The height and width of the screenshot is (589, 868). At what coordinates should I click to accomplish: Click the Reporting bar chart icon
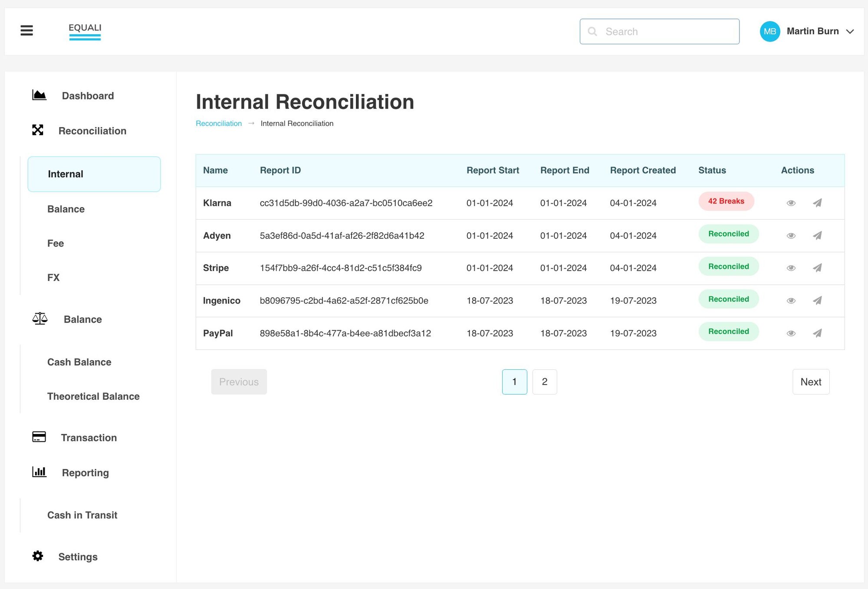39,472
